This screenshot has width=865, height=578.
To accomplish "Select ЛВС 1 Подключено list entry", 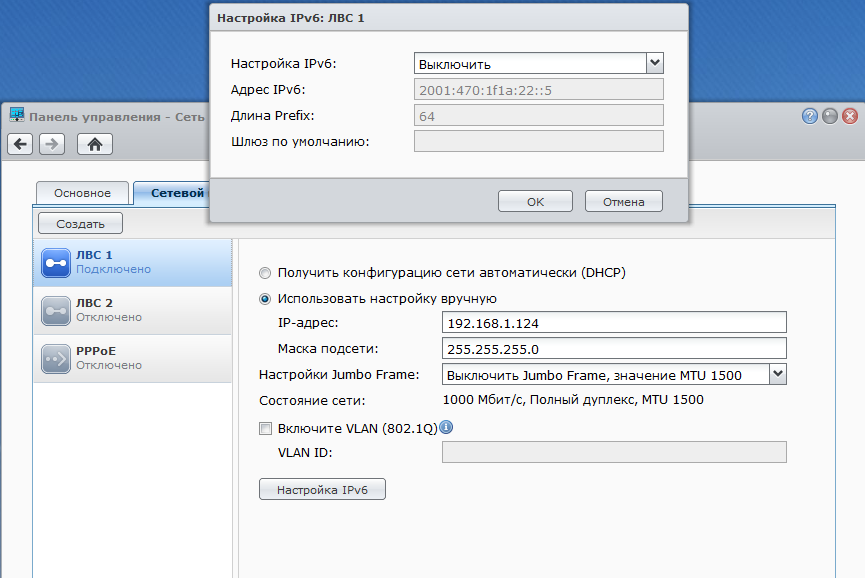I will click(132, 263).
